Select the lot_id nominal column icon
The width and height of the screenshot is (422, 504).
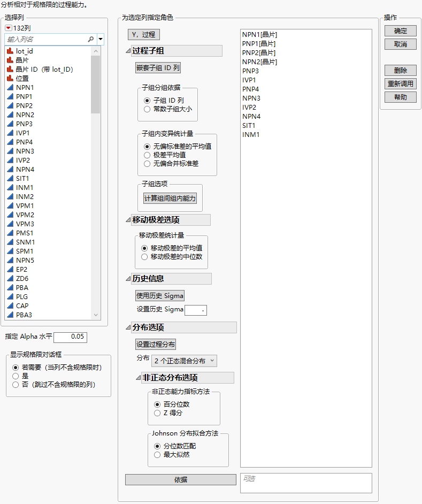pyautogui.click(x=10, y=51)
